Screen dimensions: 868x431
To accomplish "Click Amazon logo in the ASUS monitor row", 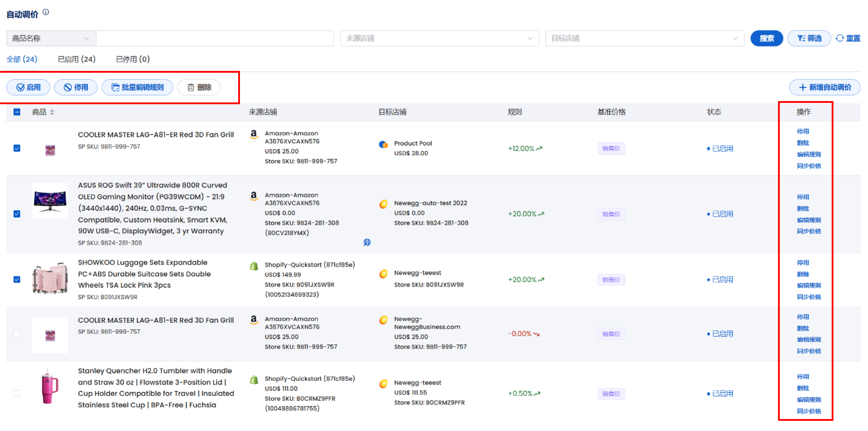I will coord(254,196).
